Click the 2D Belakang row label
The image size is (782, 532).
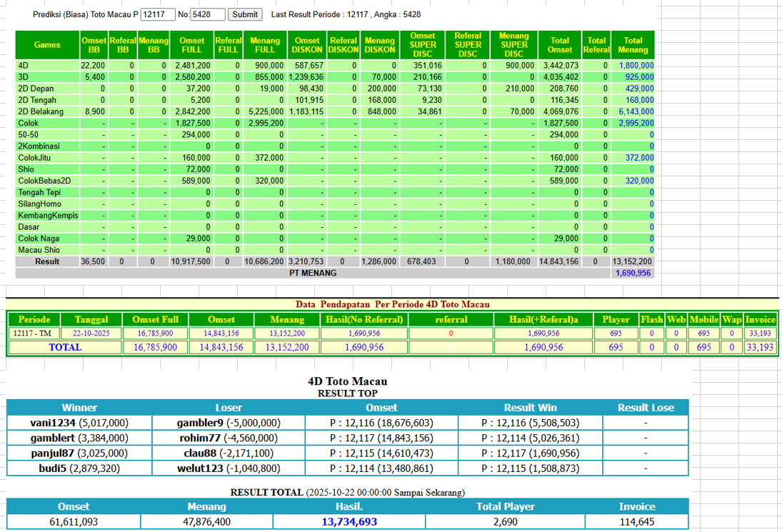click(x=41, y=111)
